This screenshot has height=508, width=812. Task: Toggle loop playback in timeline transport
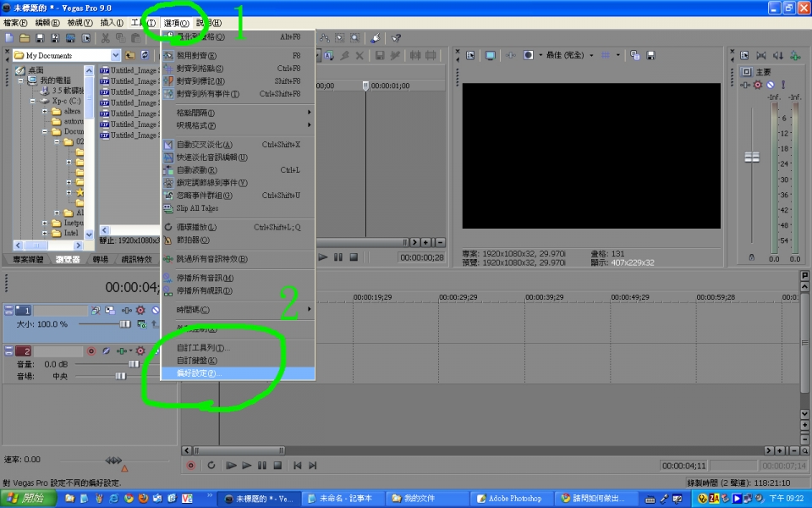click(x=211, y=465)
